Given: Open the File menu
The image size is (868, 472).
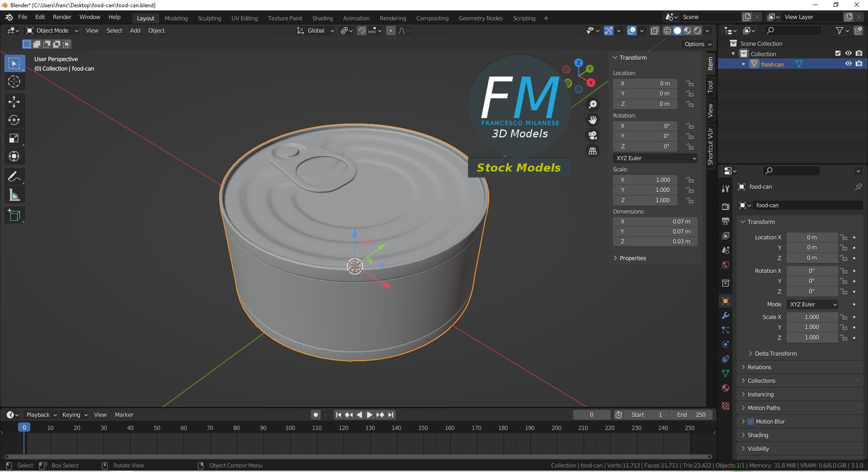Looking at the screenshot, I should point(23,17).
